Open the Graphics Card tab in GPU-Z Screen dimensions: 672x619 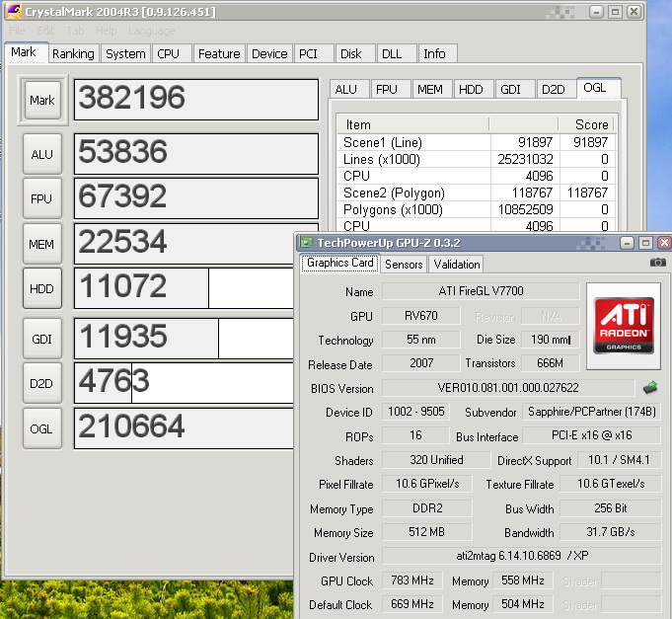[x=339, y=263]
